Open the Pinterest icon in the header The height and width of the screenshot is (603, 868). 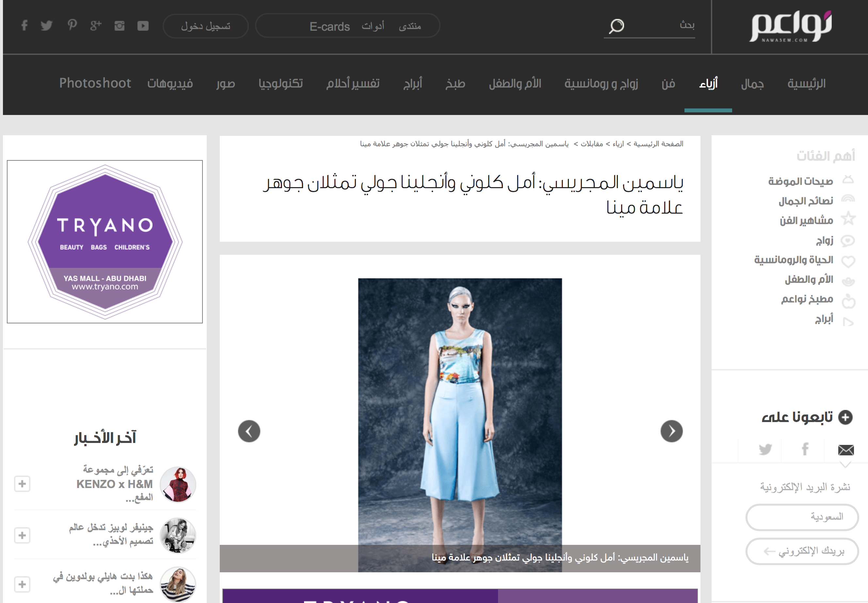pyautogui.click(x=72, y=25)
